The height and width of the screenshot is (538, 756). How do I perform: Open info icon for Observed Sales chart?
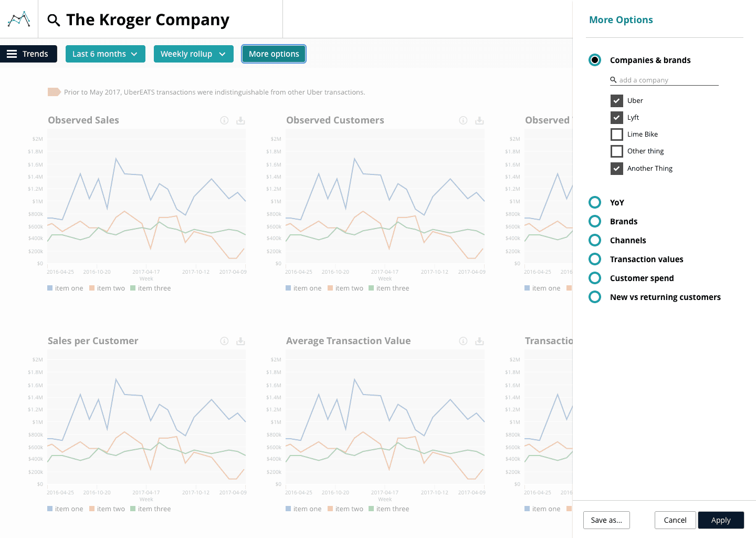coord(224,120)
